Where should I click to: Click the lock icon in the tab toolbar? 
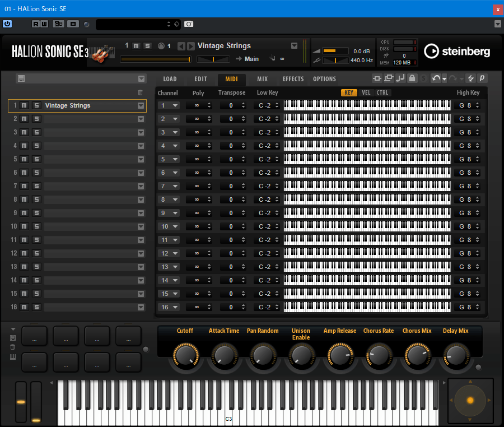[412, 79]
